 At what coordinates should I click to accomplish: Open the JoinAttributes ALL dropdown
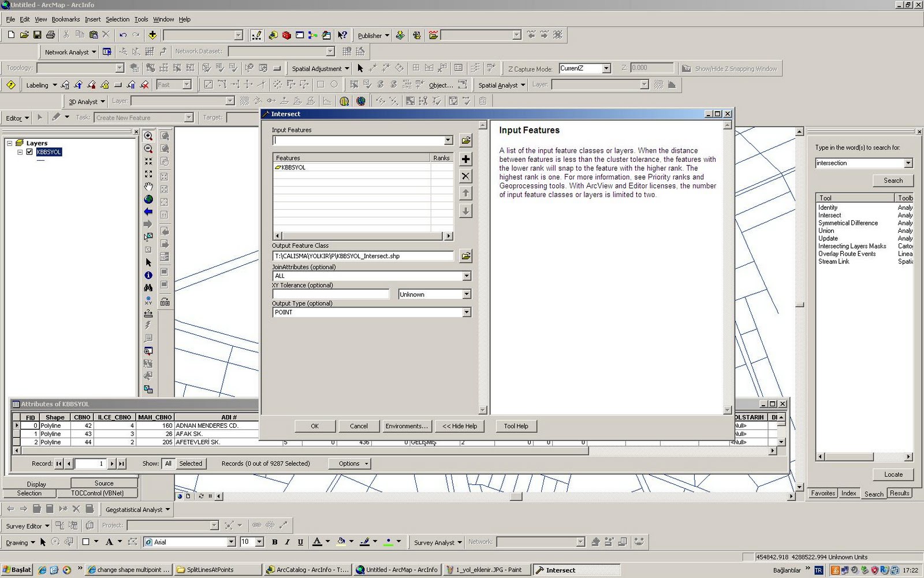click(467, 276)
